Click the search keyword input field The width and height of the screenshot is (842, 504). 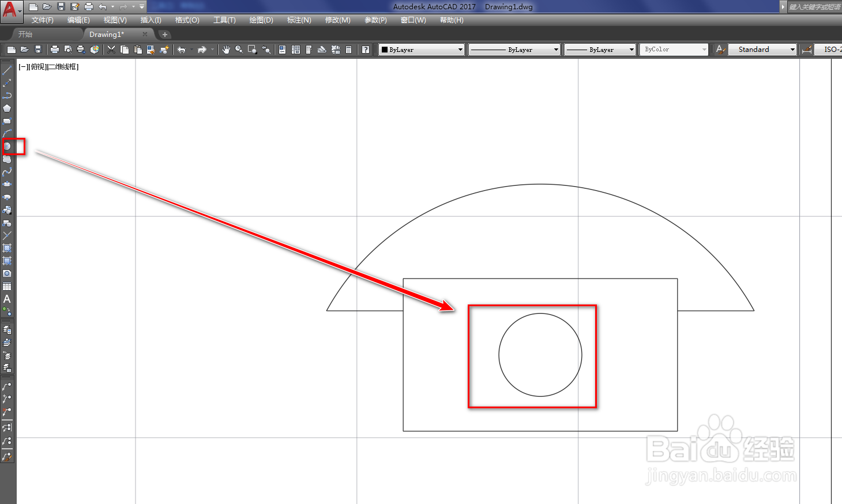tap(815, 7)
